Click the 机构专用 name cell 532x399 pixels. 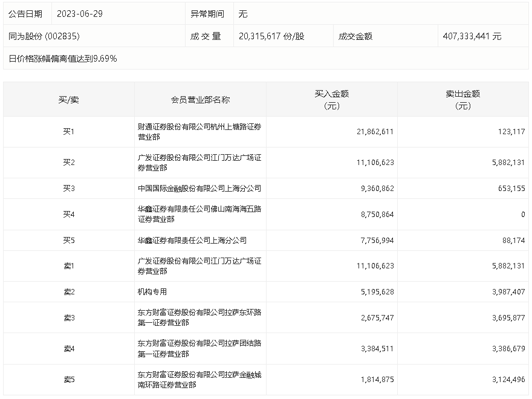[152, 292]
